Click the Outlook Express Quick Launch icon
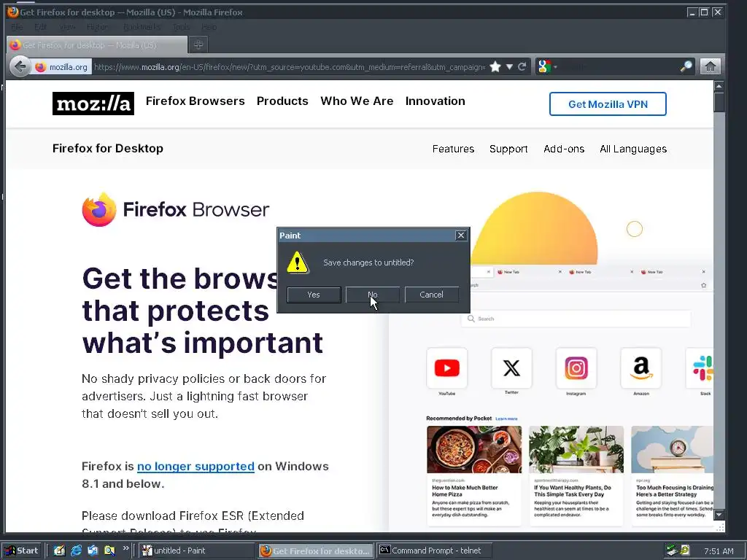Screen dimensions: 747x560 [x=93, y=551]
